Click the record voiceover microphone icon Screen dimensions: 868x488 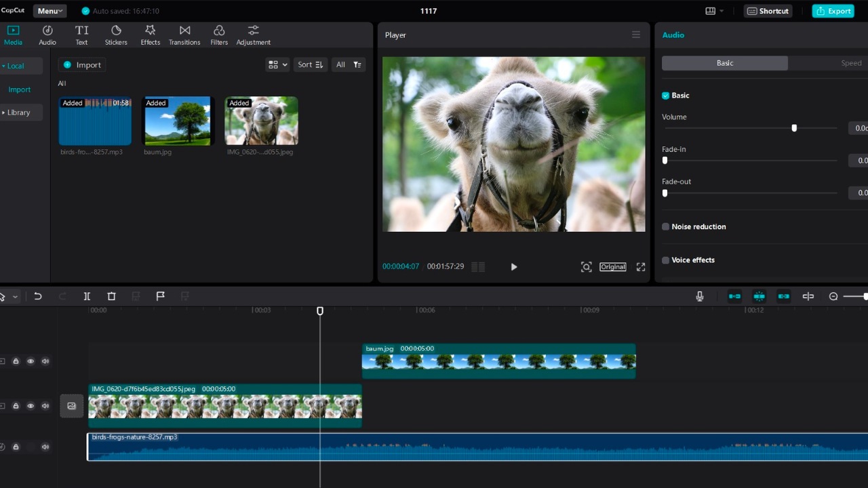(700, 296)
